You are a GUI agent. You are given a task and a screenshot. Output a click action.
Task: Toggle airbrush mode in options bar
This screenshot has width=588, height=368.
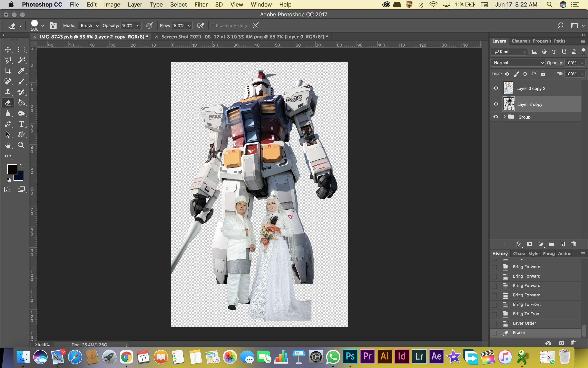200,25
